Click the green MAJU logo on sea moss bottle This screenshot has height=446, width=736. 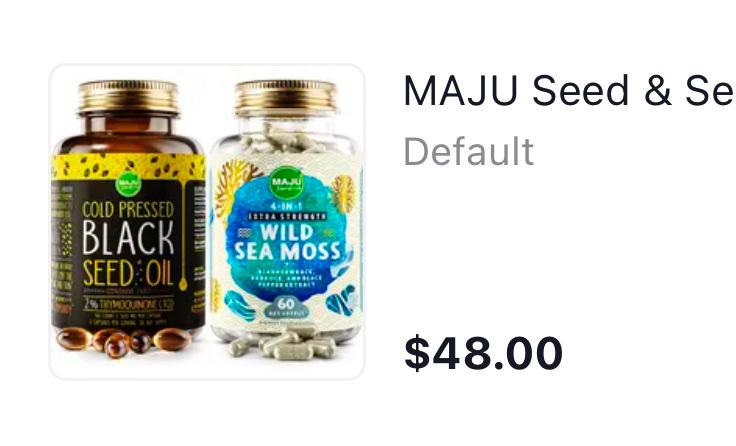(x=286, y=183)
